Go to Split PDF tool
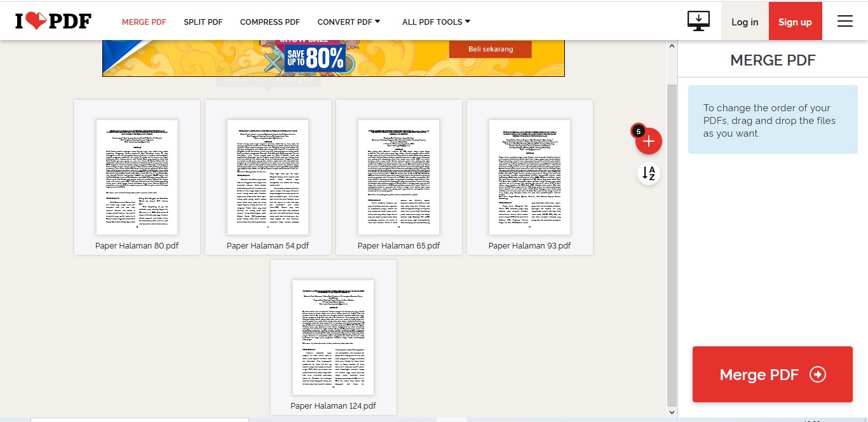Viewport: 868px width, 422px height. (203, 22)
